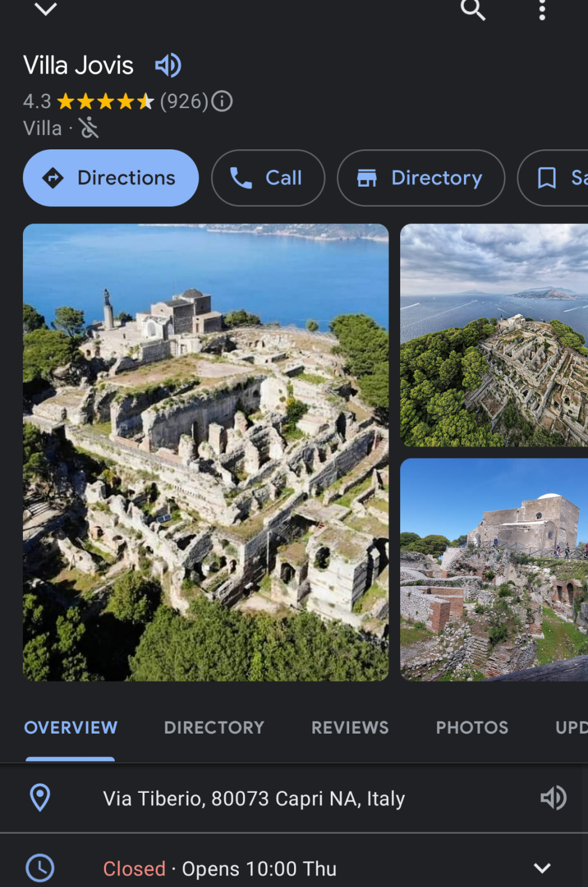This screenshot has width=588, height=887.
Task: Listen to the address with speaker icon
Action: pyautogui.click(x=553, y=798)
